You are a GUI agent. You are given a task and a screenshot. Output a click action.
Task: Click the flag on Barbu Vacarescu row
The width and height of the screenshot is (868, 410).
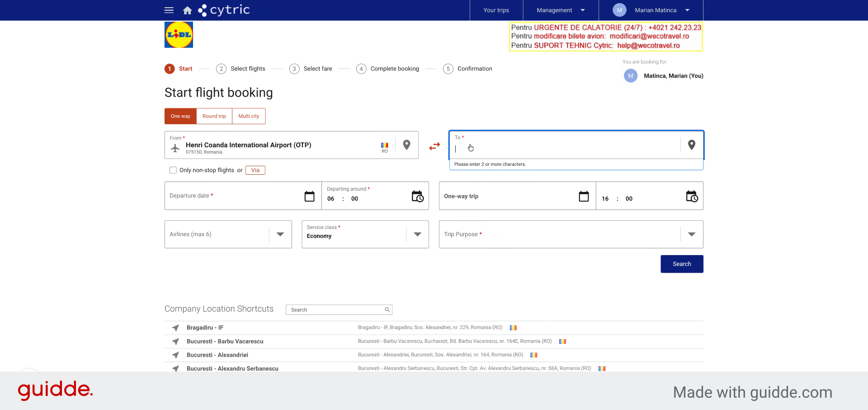tap(562, 341)
